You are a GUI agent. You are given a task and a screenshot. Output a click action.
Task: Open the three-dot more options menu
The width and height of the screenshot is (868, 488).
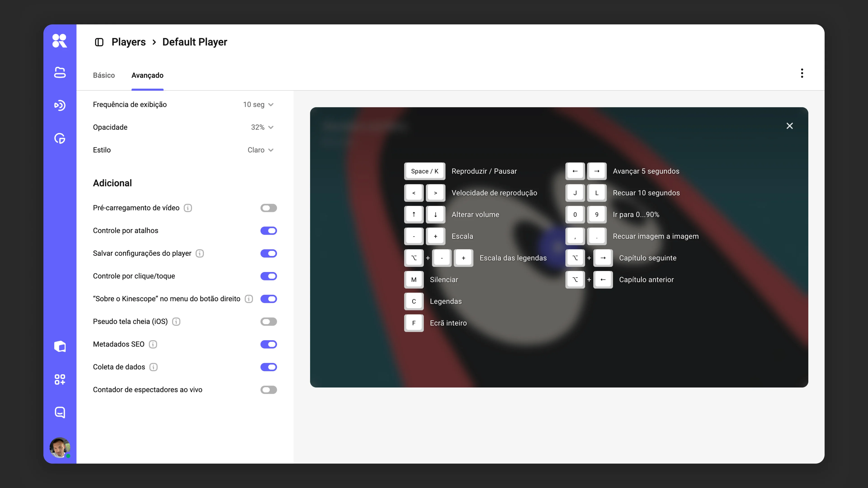(x=802, y=73)
